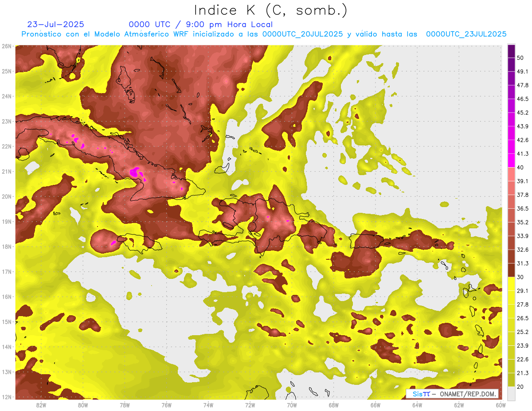Click the latitude axis label "22N"
The image size is (532, 411).
pos(6,146)
